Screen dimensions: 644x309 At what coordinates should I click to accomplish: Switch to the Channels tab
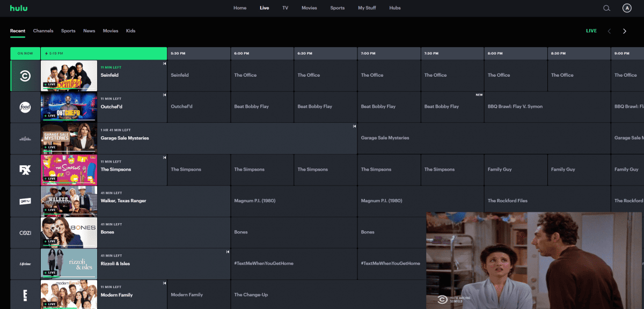pyautogui.click(x=43, y=31)
